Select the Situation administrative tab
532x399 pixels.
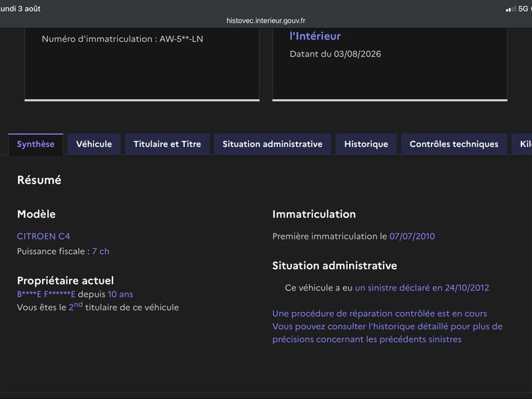273,144
